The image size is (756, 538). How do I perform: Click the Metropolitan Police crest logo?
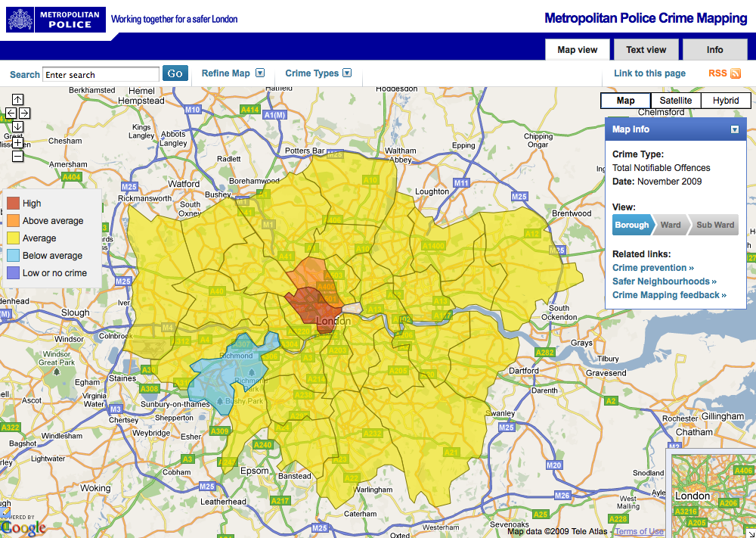[x=20, y=20]
